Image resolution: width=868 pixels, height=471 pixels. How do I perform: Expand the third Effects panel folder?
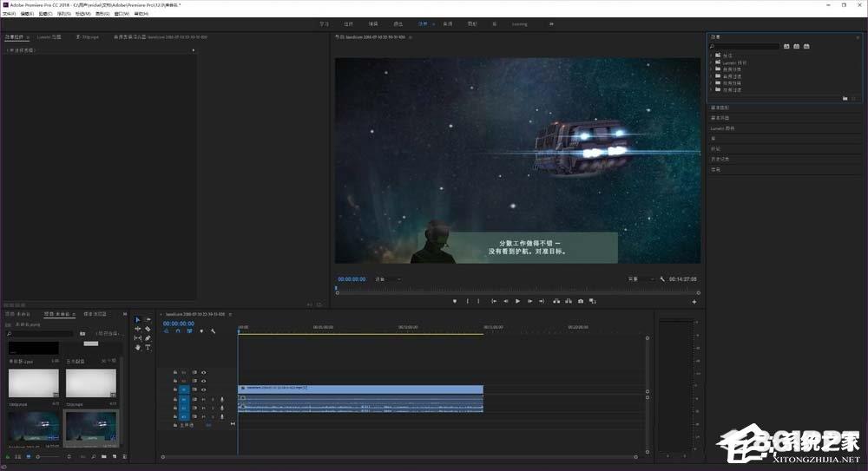pos(712,69)
